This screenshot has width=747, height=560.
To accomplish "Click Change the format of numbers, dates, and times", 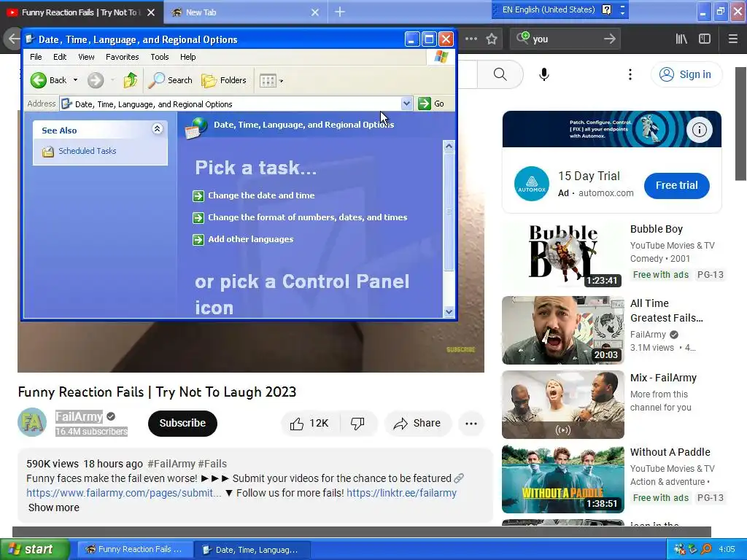I will tap(307, 217).
